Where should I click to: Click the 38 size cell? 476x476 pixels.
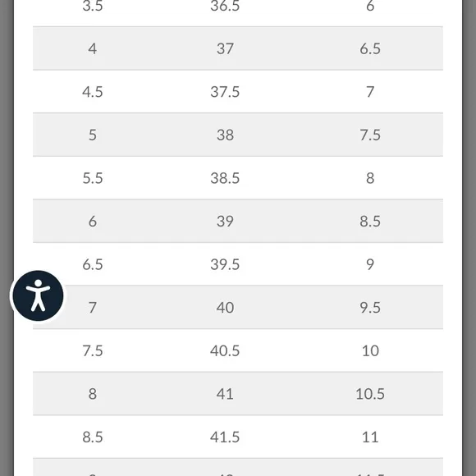pos(225,135)
